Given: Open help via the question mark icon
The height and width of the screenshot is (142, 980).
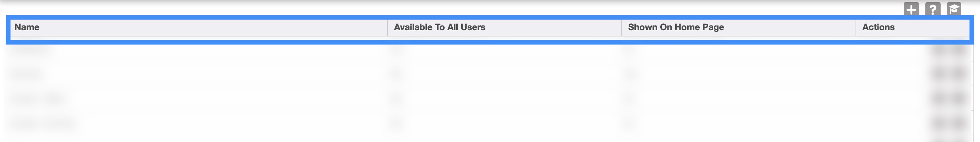Looking at the screenshot, I should (932, 10).
